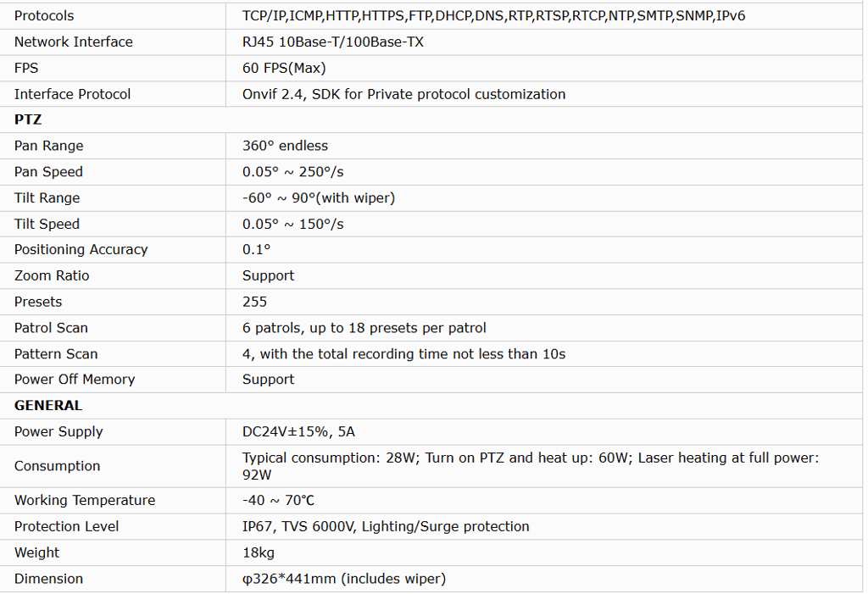Click the Presets 255 value
The image size is (868, 594).
pos(254,302)
